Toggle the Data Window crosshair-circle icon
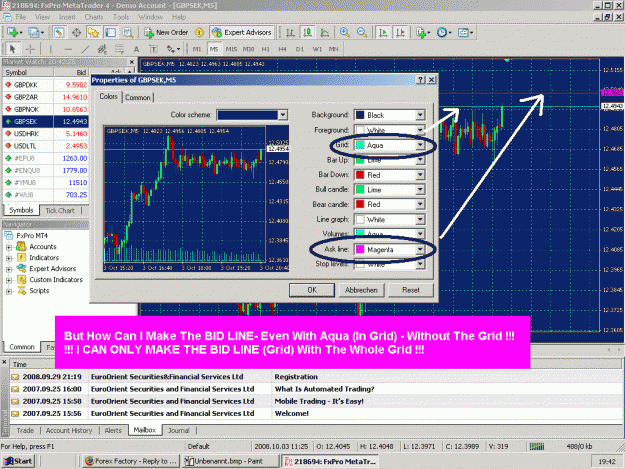This screenshot has height=469, width=625. click(76, 32)
